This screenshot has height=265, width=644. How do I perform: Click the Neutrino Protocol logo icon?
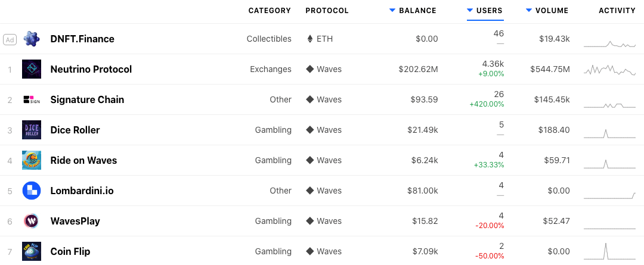click(x=32, y=69)
